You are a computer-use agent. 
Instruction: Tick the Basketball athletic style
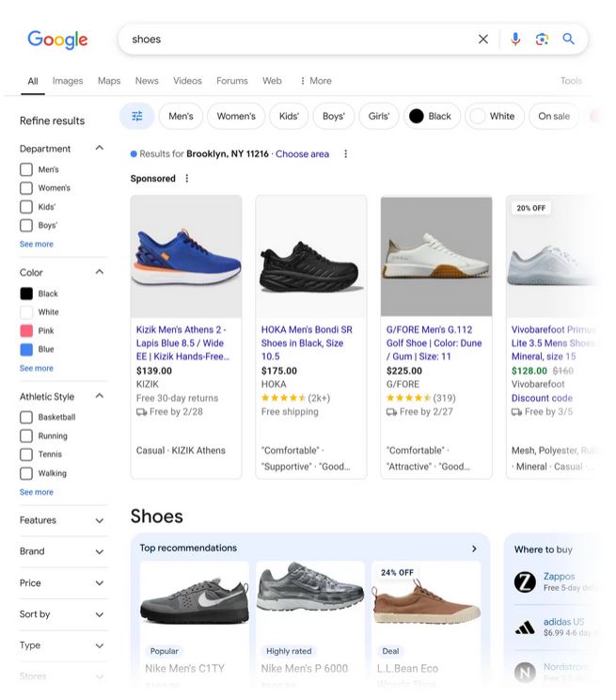point(26,418)
